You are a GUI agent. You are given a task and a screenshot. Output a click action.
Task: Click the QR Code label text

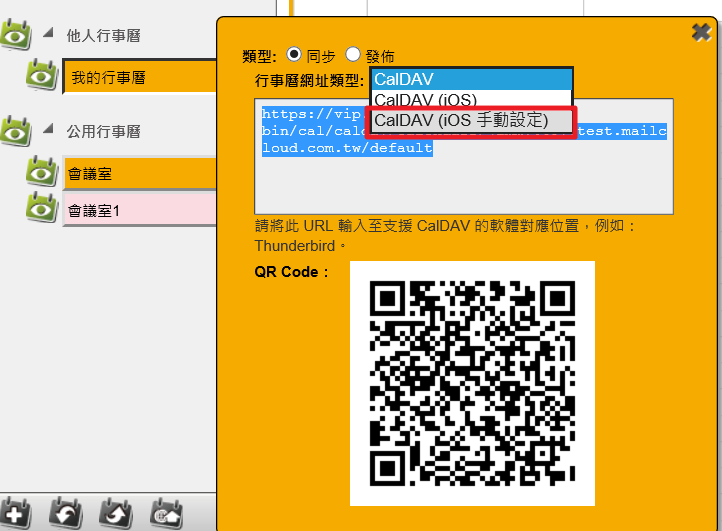tap(291, 272)
